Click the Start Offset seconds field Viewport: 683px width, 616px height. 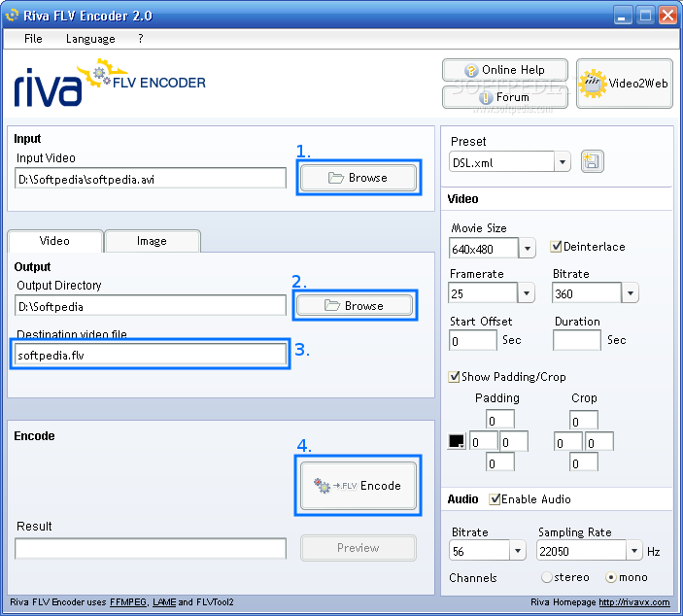pos(472,340)
